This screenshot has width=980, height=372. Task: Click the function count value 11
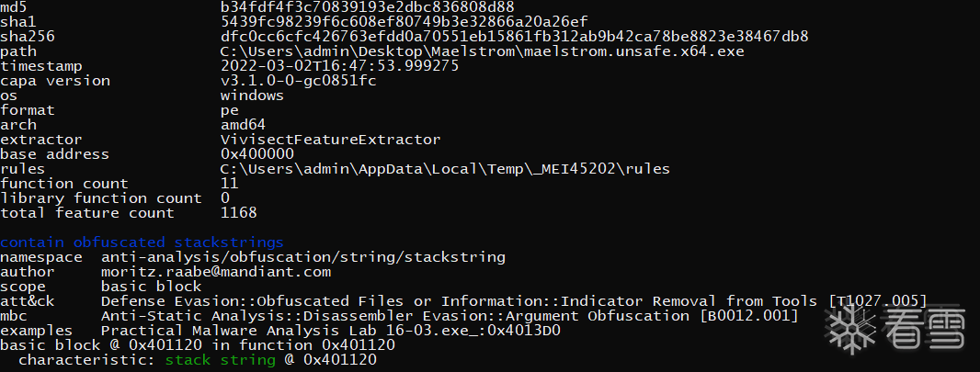(230, 184)
